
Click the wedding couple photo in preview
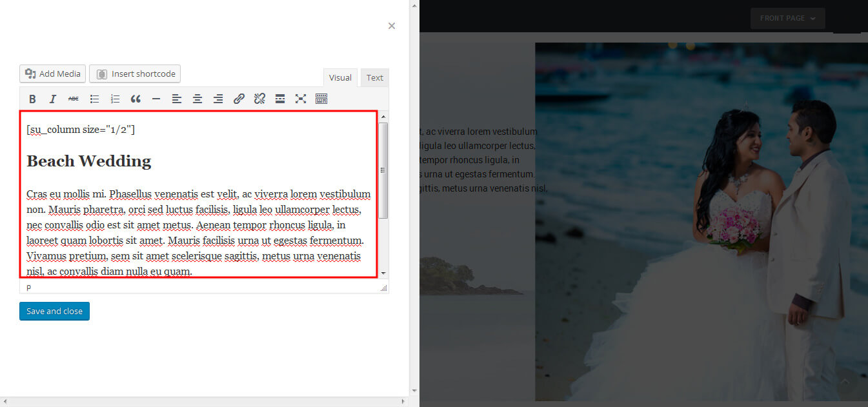coord(701,222)
